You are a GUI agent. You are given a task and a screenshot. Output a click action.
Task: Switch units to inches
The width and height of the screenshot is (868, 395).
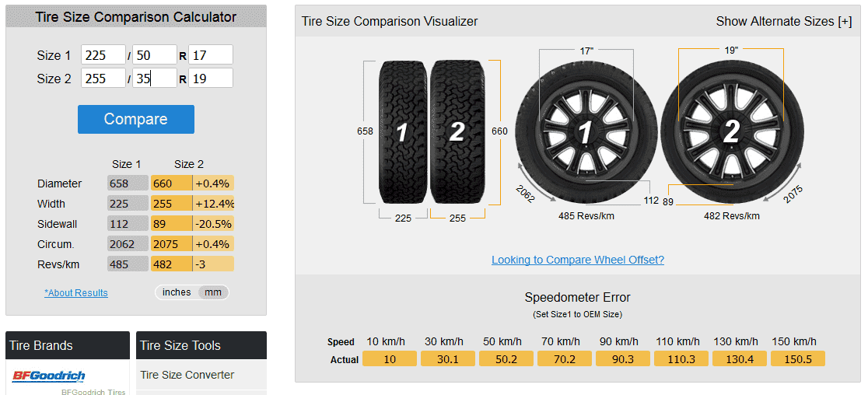177,292
